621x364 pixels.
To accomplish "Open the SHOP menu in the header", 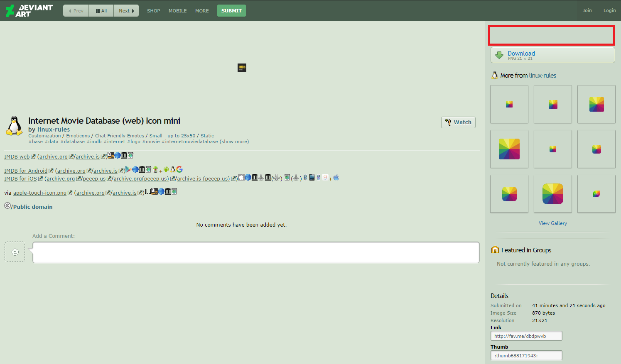I will point(153,11).
